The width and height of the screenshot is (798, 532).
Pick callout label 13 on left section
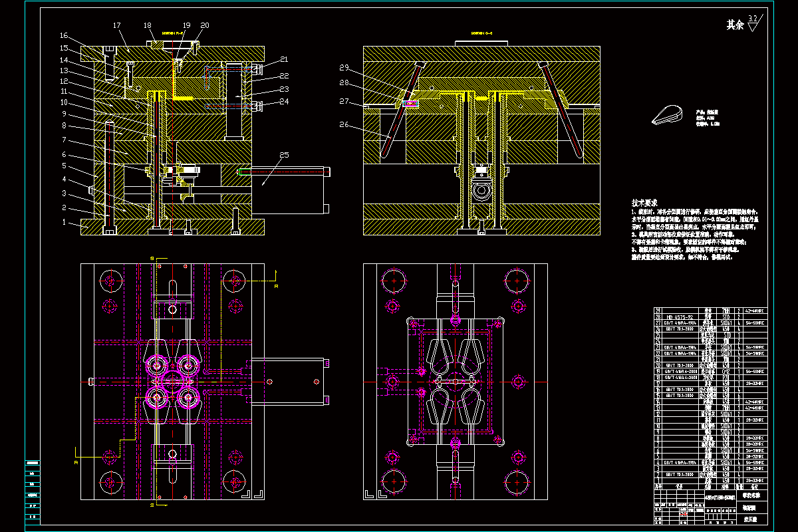point(64,70)
